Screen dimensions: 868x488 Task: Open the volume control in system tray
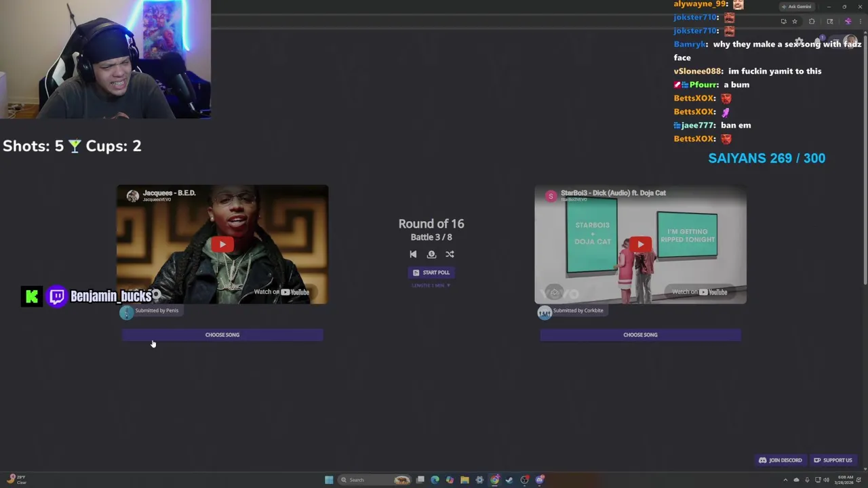tap(826, 480)
